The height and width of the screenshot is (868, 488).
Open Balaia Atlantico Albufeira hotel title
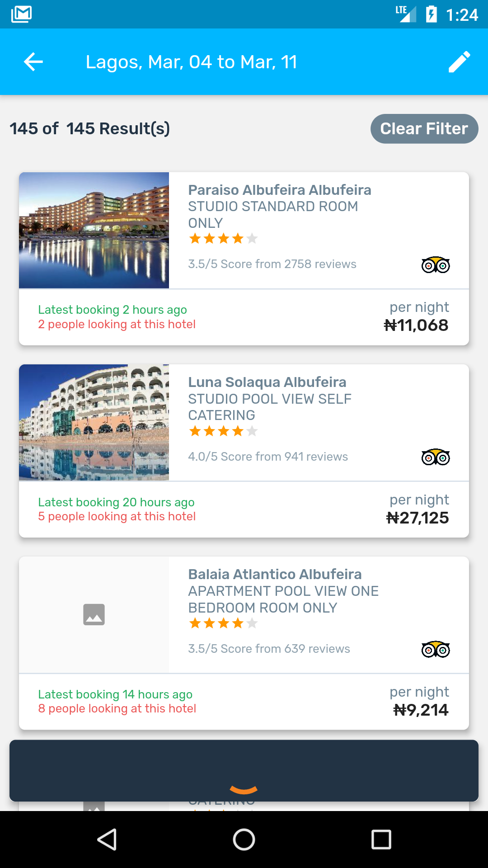click(x=275, y=574)
